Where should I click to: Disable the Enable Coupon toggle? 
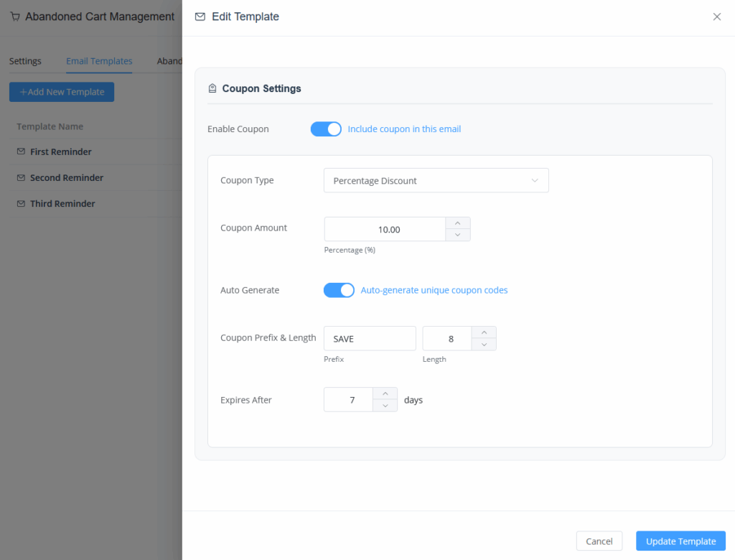pos(326,129)
